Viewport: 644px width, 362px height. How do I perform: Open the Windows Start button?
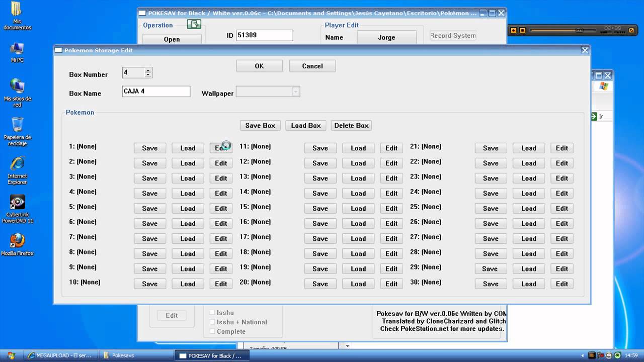[x=11, y=355]
